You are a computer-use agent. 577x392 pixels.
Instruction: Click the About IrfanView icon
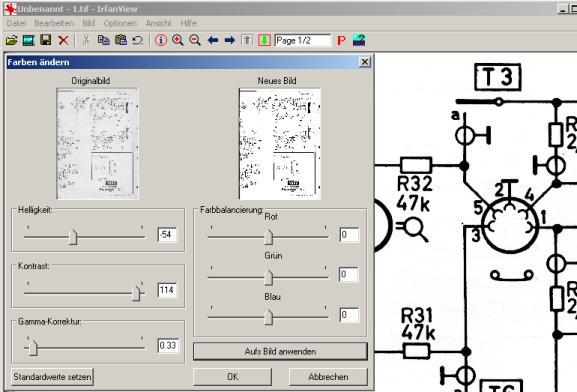point(359,40)
